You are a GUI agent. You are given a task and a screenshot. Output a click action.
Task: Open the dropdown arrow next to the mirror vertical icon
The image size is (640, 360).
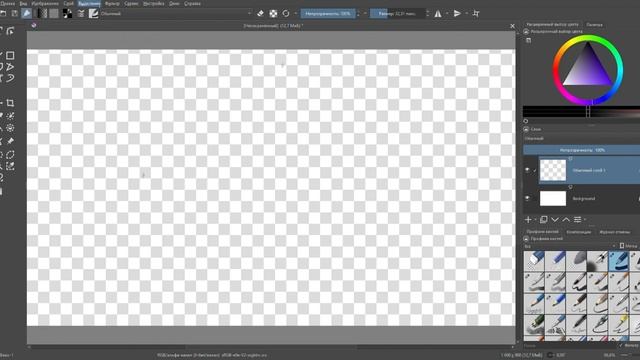tap(467, 13)
